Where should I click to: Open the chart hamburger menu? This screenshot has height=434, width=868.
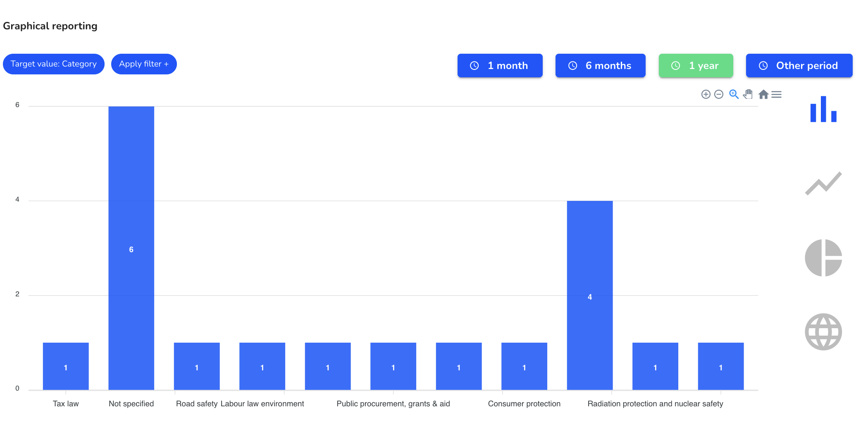point(777,95)
